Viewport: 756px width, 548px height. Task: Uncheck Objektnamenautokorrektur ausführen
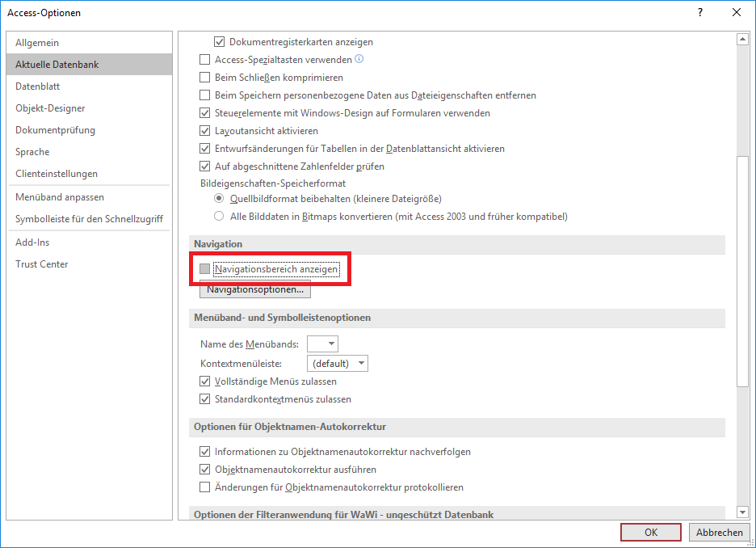(205, 470)
